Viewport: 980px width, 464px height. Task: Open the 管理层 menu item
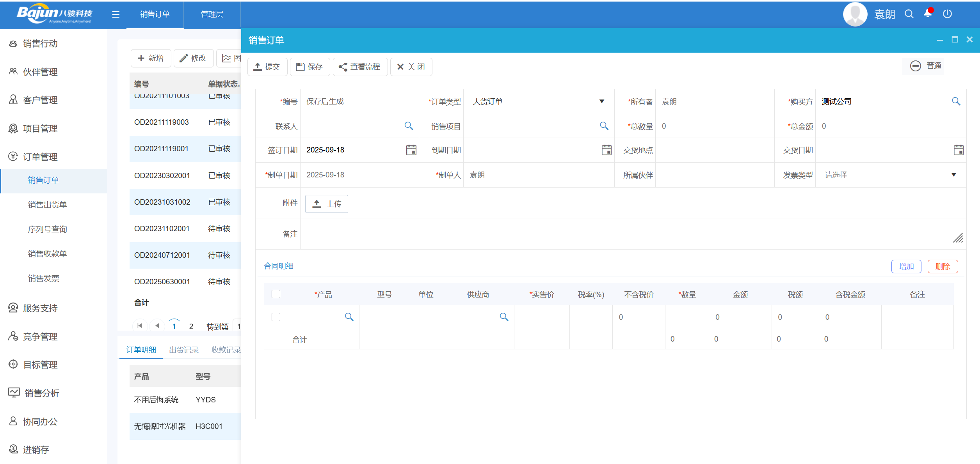point(212,14)
